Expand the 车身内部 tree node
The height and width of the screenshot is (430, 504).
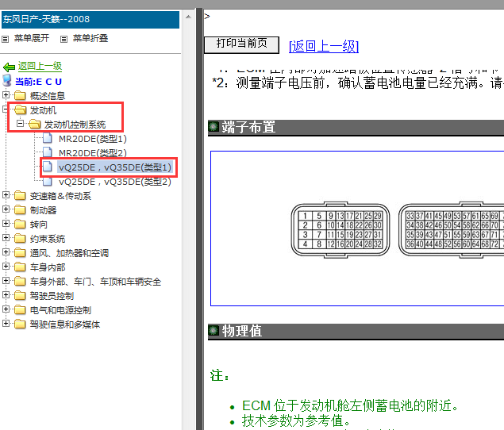[x=6, y=266]
